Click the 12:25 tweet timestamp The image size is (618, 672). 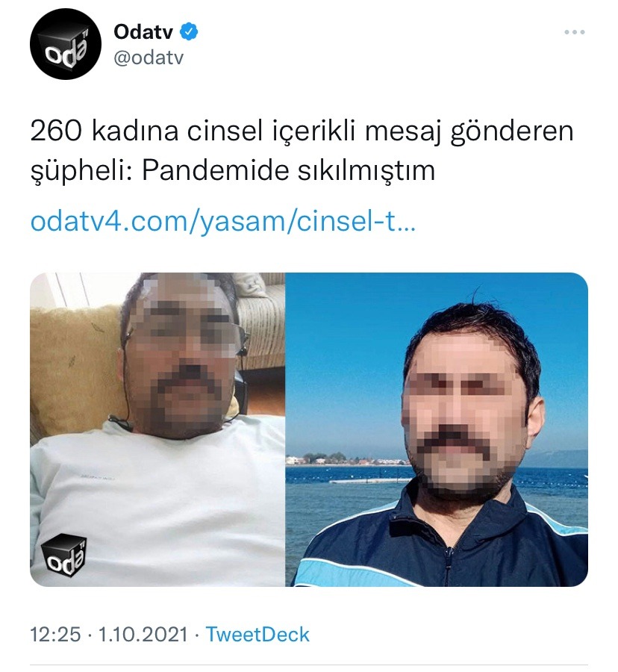(x=55, y=634)
